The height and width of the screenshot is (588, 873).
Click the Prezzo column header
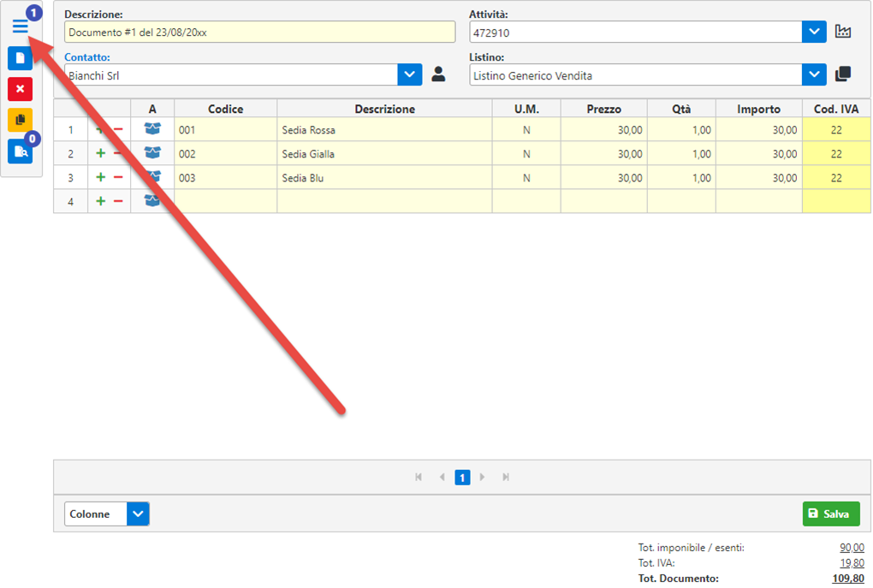[x=603, y=109]
